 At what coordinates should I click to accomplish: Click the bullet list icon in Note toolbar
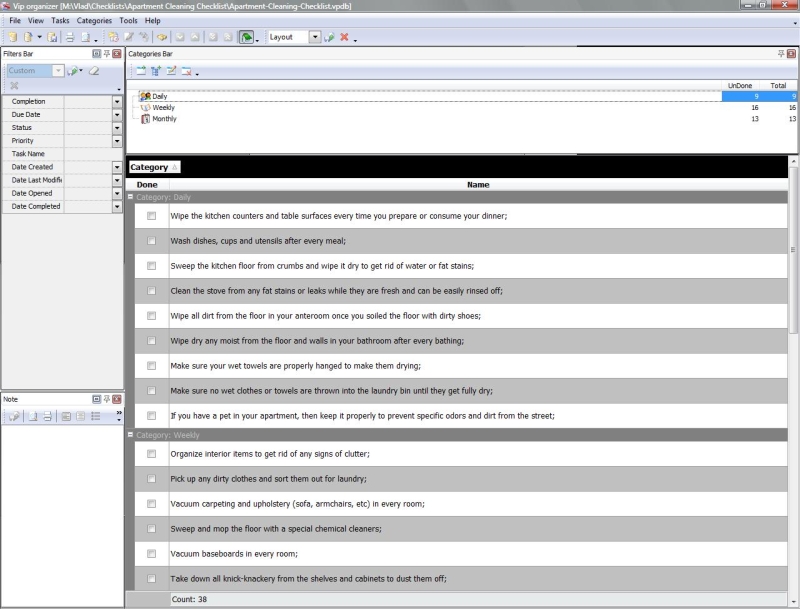pyautogui.click(x=96, y=416)
